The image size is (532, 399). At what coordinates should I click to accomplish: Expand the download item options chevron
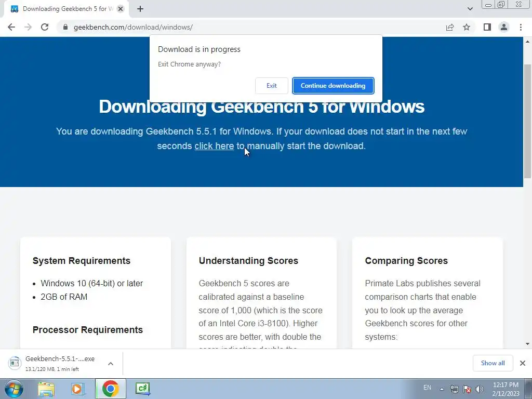click(x=111, y=363)
